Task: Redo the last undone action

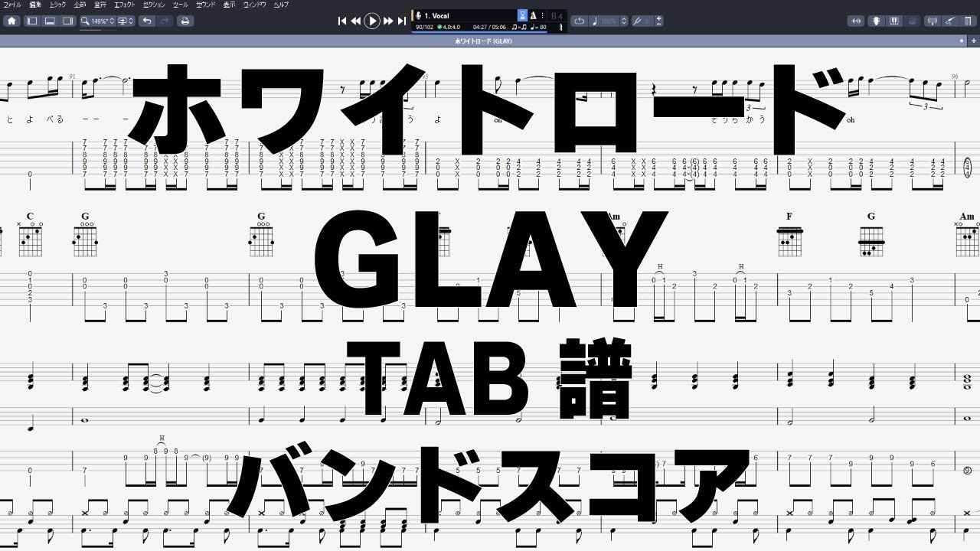Action: (x=164, y=21)
